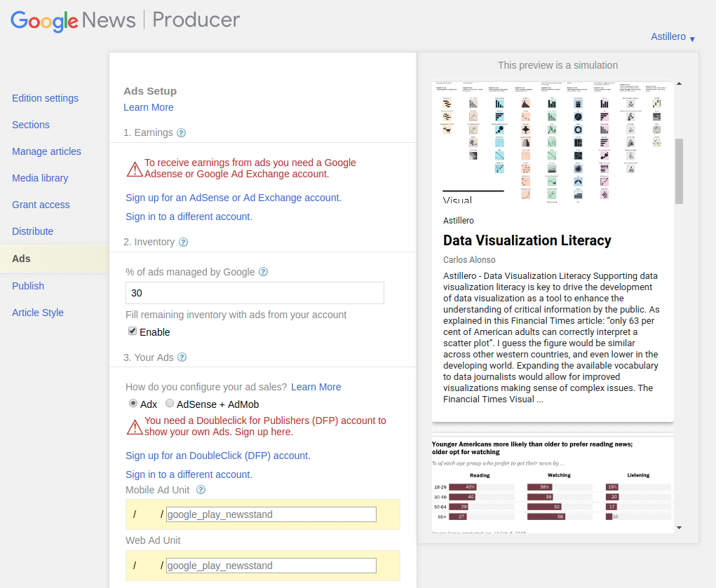Click the Inventory section help icon

[182, 242]
